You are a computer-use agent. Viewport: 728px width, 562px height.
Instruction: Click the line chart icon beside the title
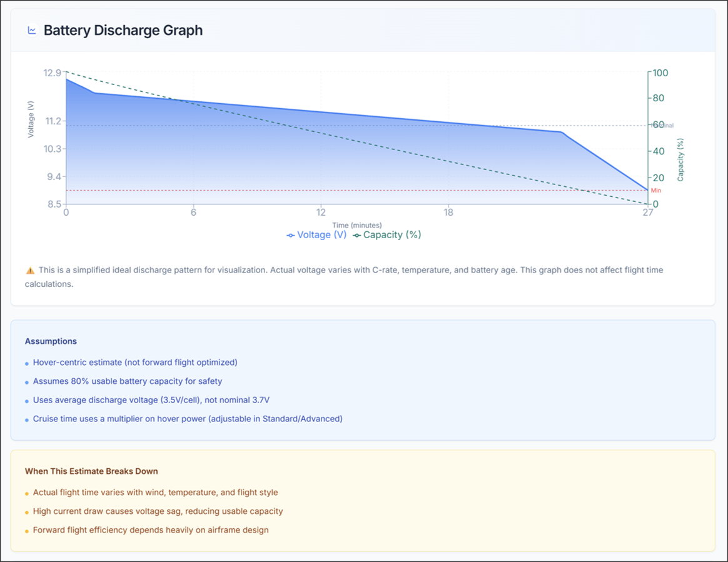tap(31, 30)
